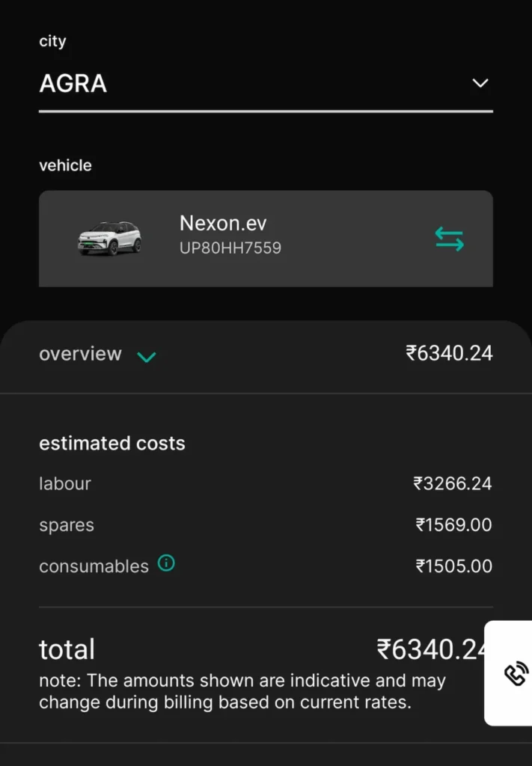Expand the city selector chevron
Viewport: 532px width, 766px height.
(480, 83)
